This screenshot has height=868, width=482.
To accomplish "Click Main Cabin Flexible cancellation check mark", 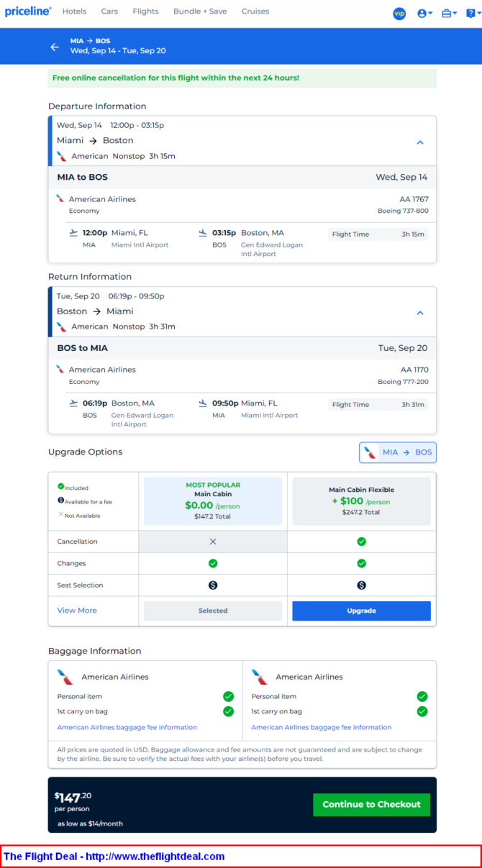I will [362, 542].
